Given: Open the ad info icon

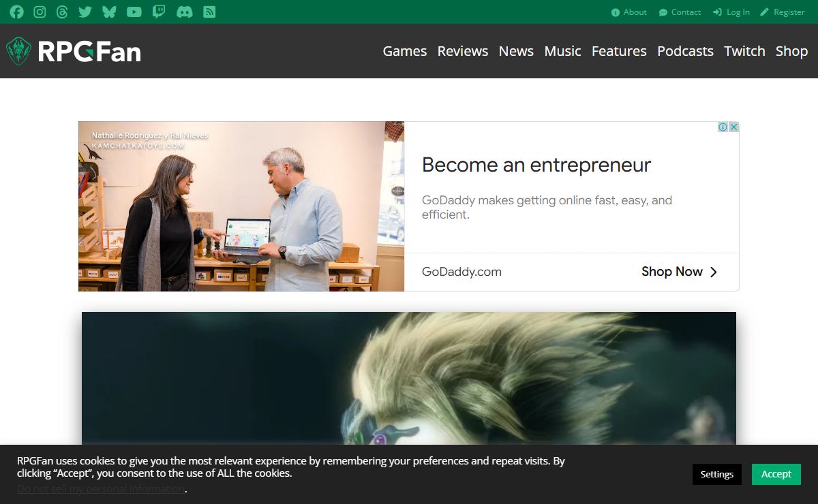Looking at the screenshot, I should pyautogui.click(x=723, y=127).
